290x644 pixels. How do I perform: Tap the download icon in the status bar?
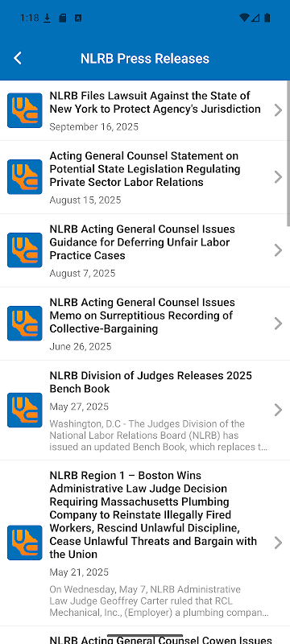[48, 18]
